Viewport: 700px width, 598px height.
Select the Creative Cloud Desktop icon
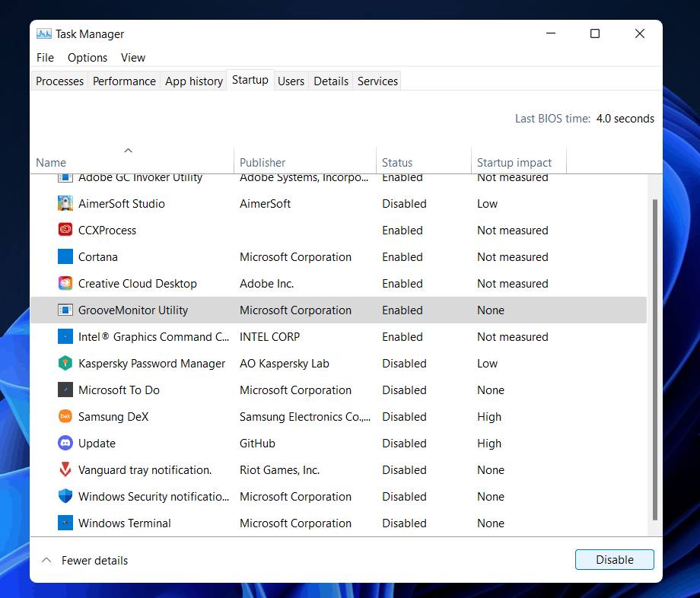click(x=65, y=284)
